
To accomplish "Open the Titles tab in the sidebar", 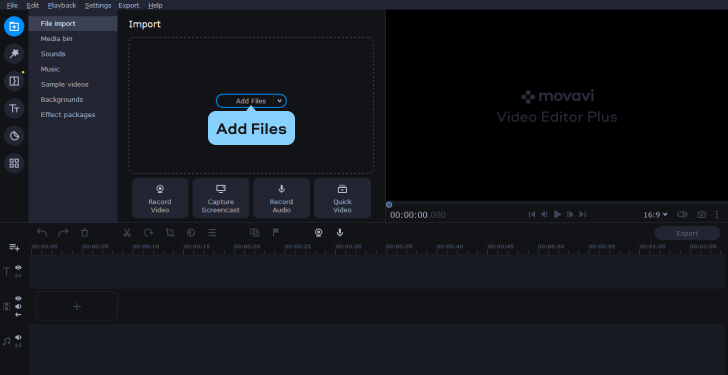I will 14,109.
